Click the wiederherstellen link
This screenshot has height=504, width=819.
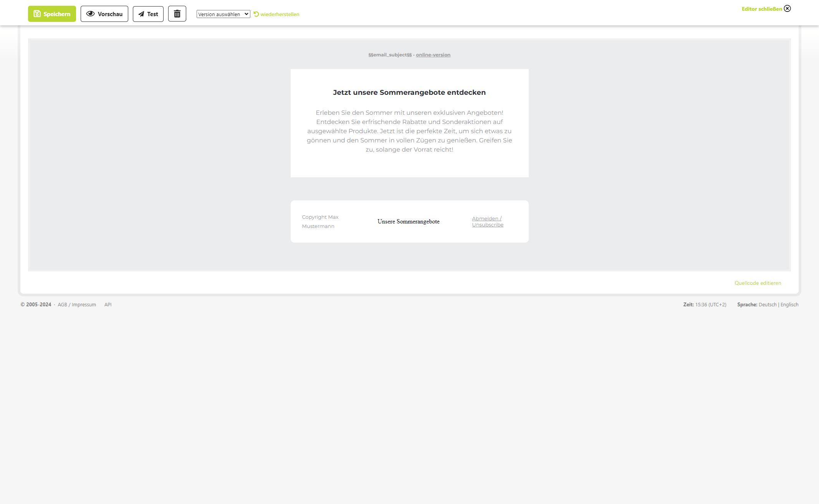pos(280,14)
